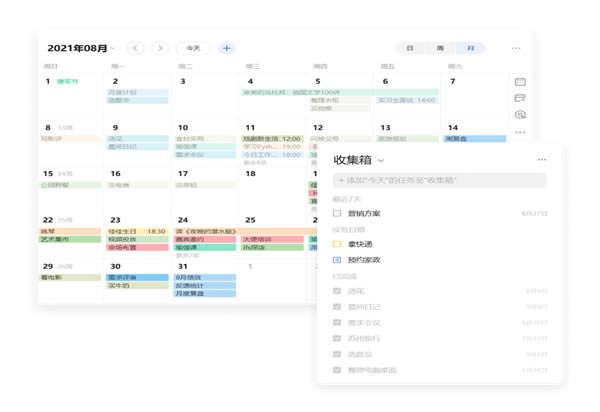Open the 选题会 event on August 2
Screen dimensions: 600x412
click(137, 100)
